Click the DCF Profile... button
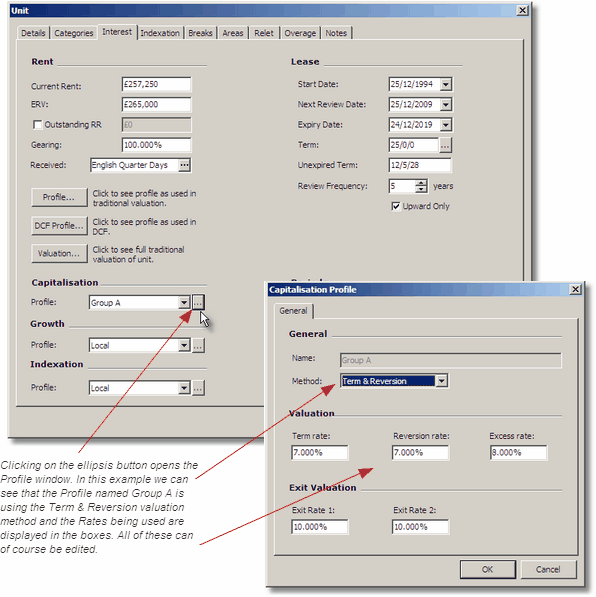This screenshot has width=596, height=597. (59, 226)
